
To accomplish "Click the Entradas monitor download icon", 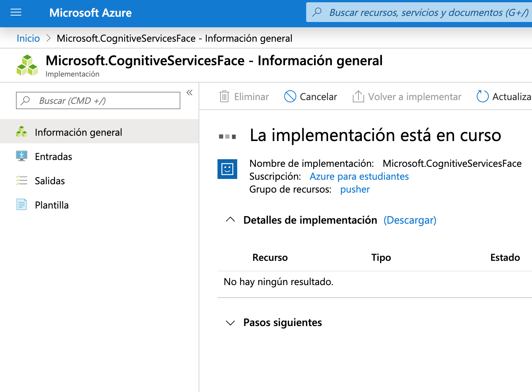I will click(22, 156).
